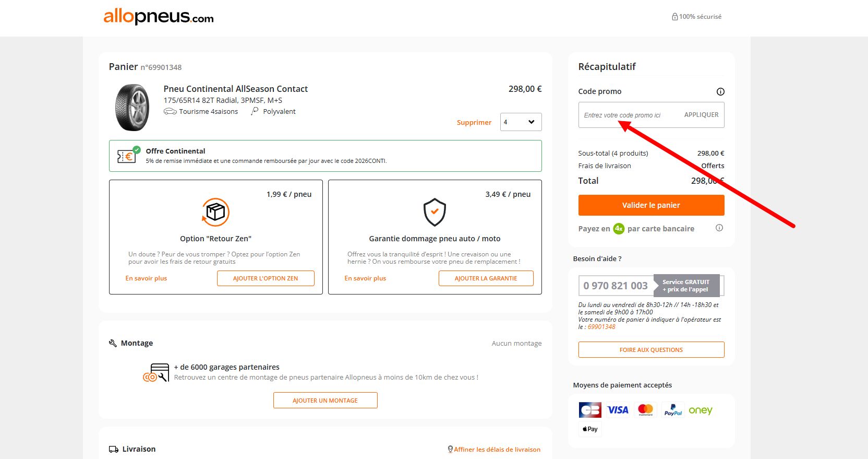Apply the promo code with APPLIQUER
868x459 pixels.
[x=701, y=115]
